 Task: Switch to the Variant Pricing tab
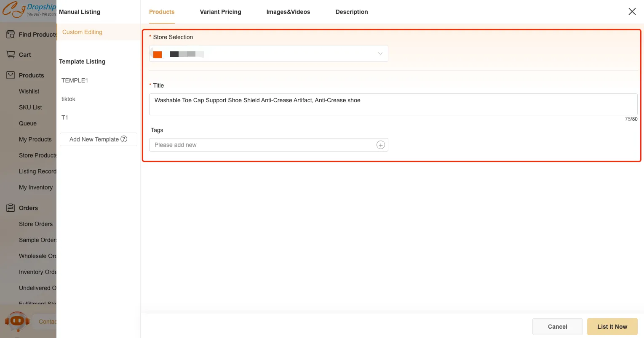[220, 12]
